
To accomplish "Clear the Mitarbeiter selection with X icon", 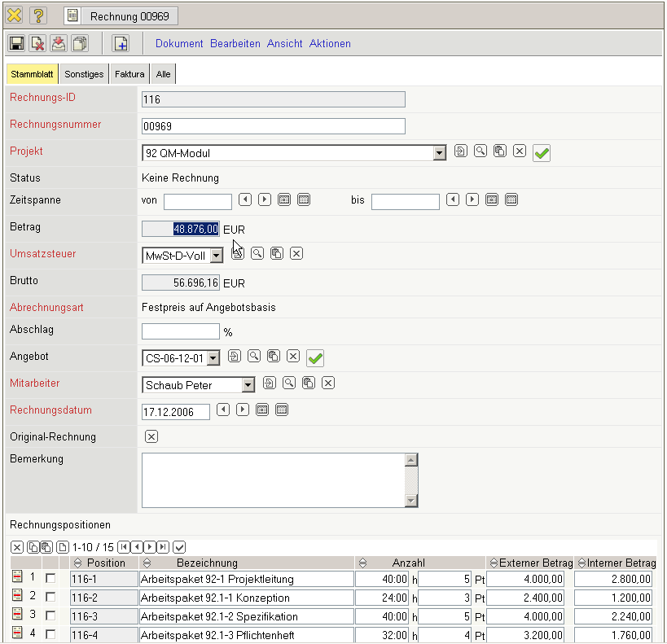I will tap(328, 383).
